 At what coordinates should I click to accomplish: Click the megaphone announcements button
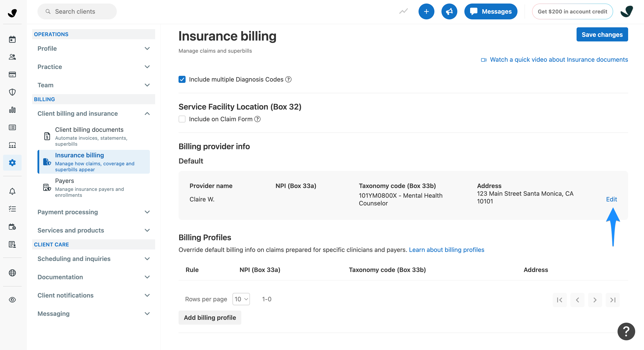click(449, 11)
